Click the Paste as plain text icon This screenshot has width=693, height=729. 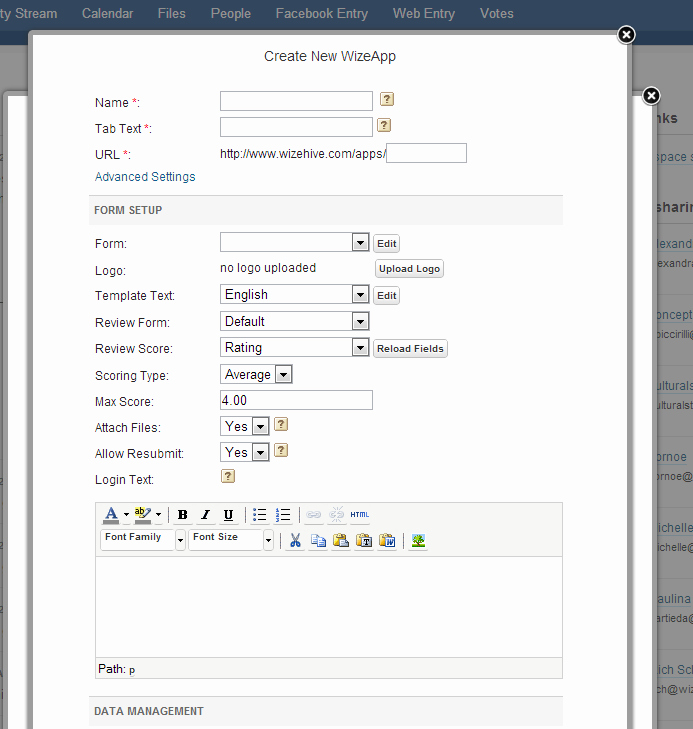tap(364, 541)
